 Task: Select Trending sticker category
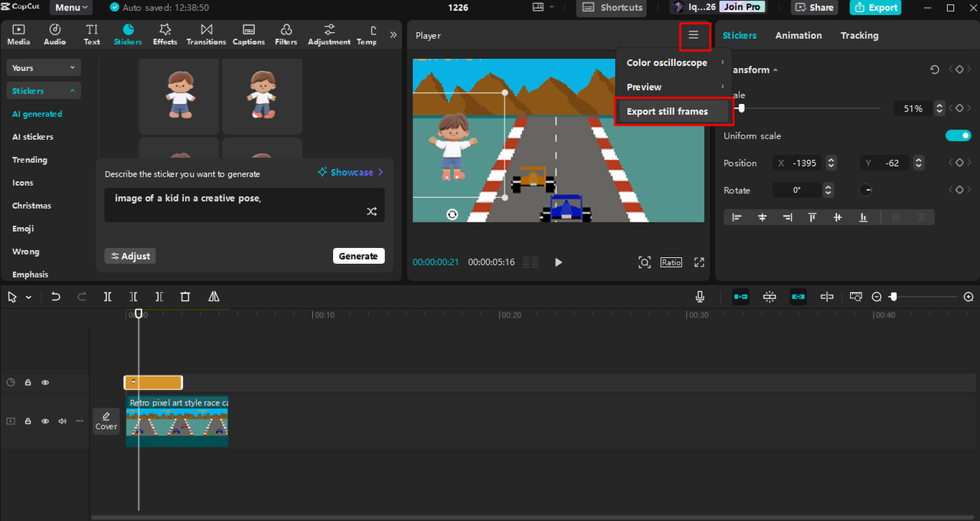click(30, 160)
